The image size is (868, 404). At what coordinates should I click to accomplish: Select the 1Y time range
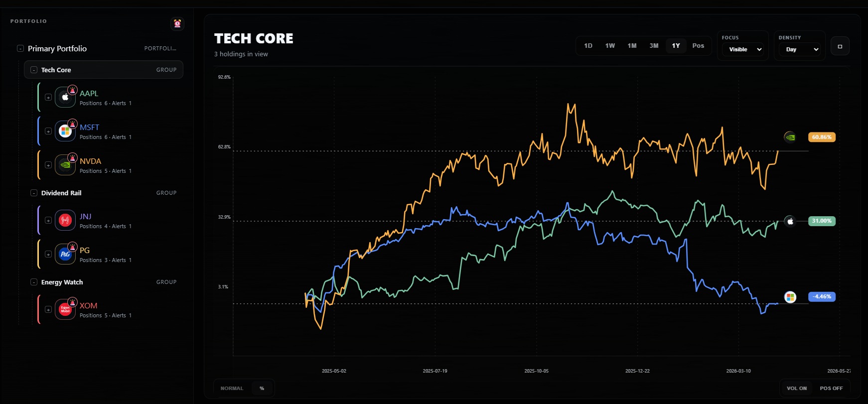click(676, 46)
